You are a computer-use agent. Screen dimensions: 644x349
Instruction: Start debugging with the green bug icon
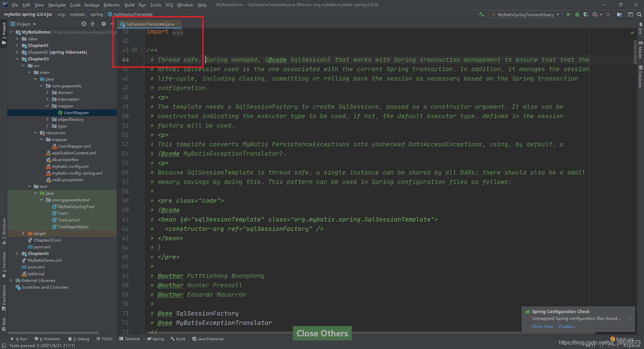pyautogui.click(x=577, y=14)
